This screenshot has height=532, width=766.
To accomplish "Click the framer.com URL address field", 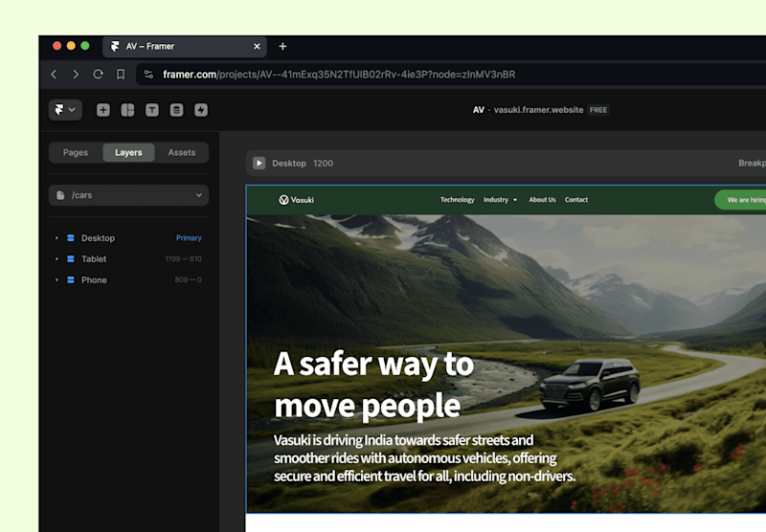I will 449,75.
